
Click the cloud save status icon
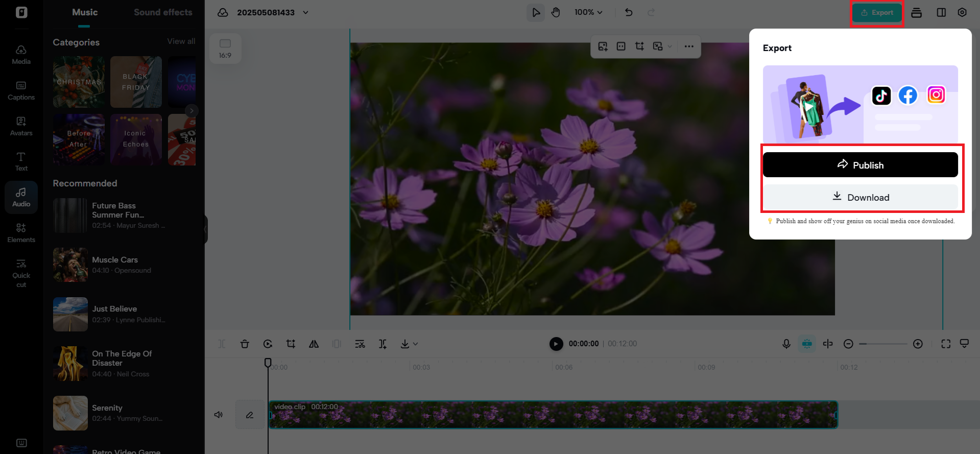pos(223,12)
